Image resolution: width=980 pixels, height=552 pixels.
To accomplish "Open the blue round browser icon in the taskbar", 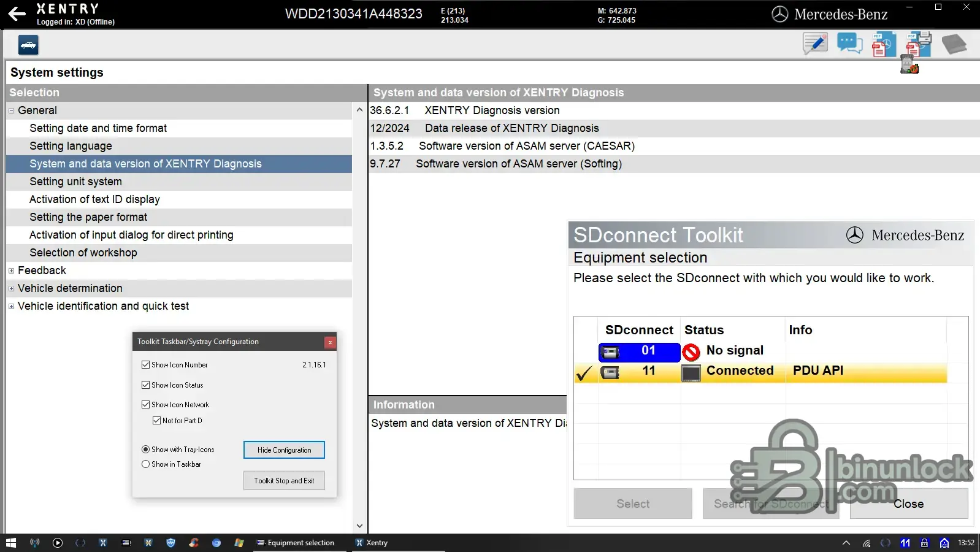I will tap(216, 543).
